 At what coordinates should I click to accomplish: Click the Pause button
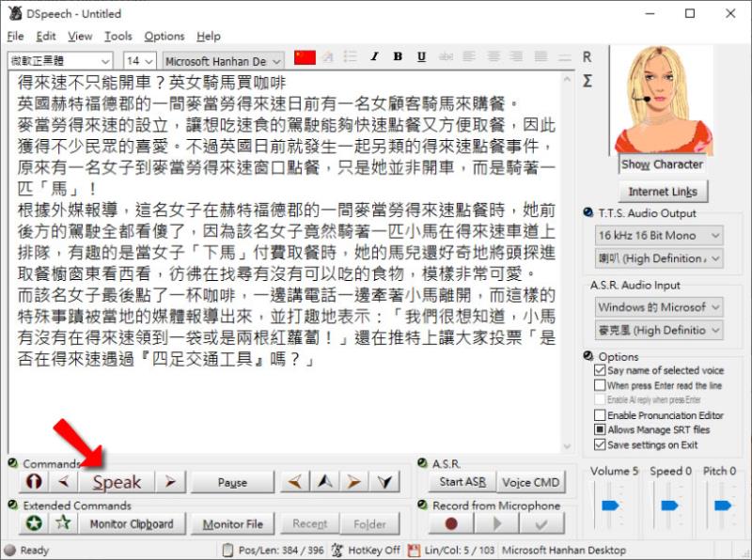tap(232, 482)
